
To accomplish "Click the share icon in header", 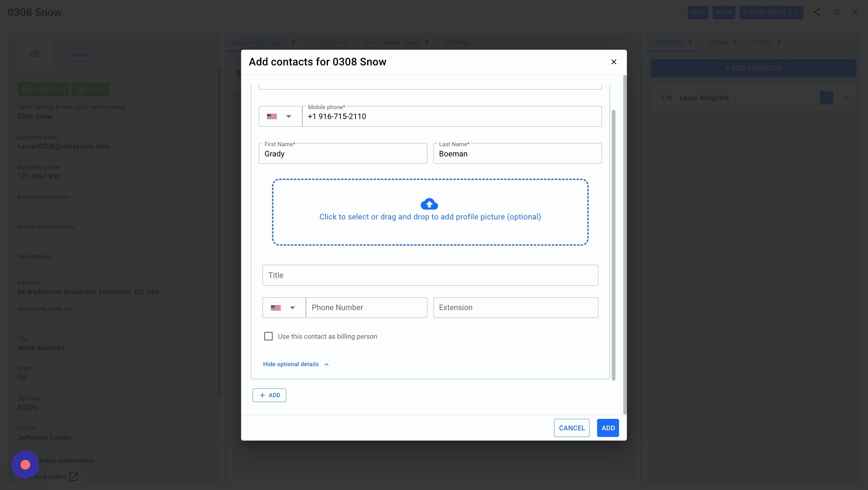I will (x=816, y=12).
